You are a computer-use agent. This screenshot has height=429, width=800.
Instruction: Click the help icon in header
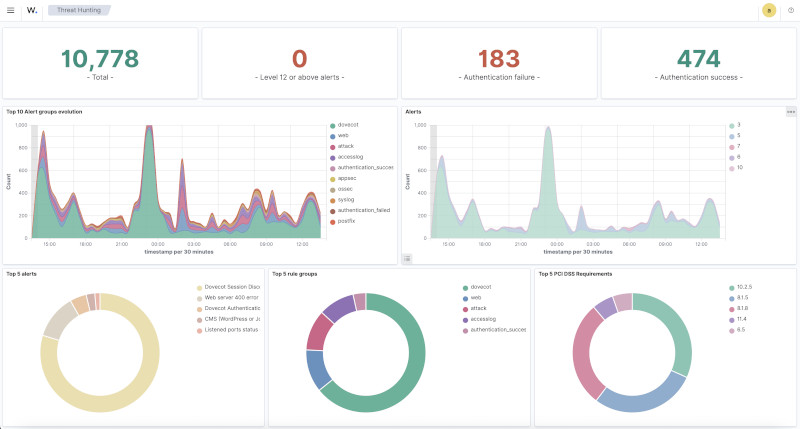(790, 10)
